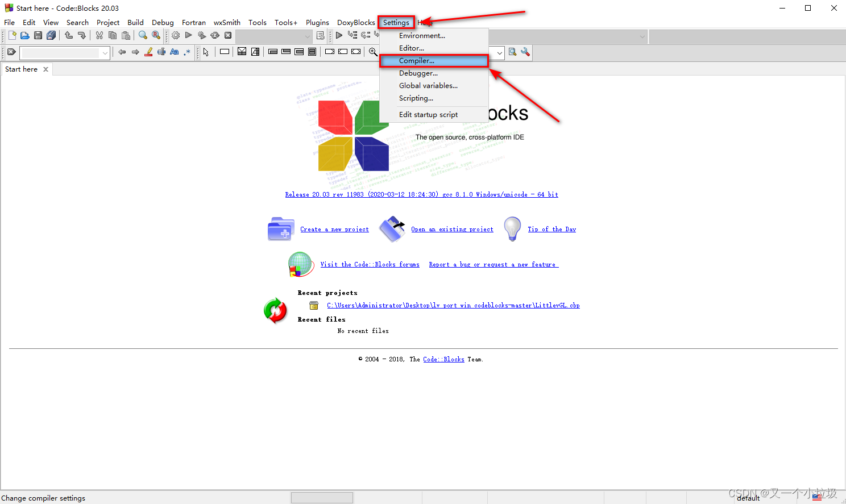The image size is (846, 504).
Task: Click the Jump forward arrow icon
Action: (135, 52)
